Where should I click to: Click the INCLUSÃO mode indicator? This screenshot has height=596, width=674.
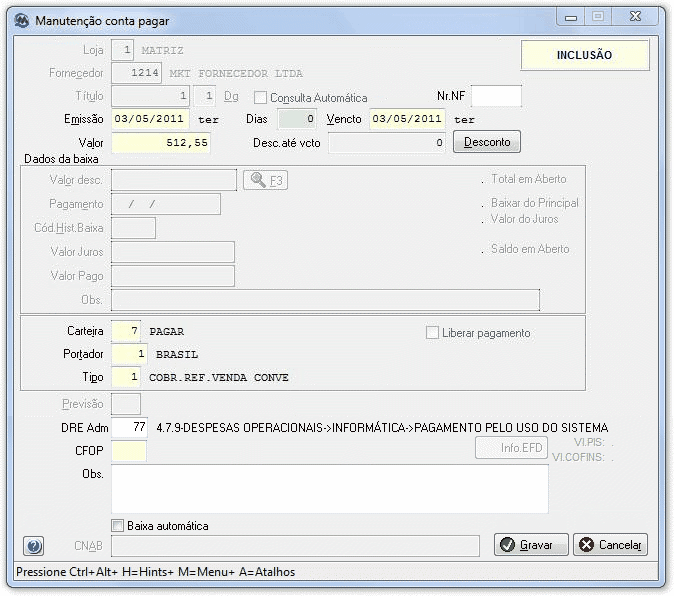585,55
